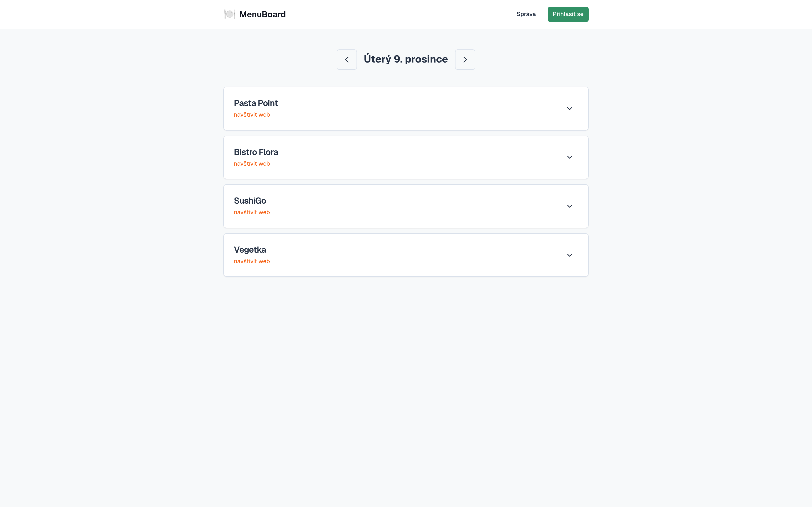The image size is (812, 507).
Task: Expand the Pasta Point menu chevron
Action: [569, 109]
